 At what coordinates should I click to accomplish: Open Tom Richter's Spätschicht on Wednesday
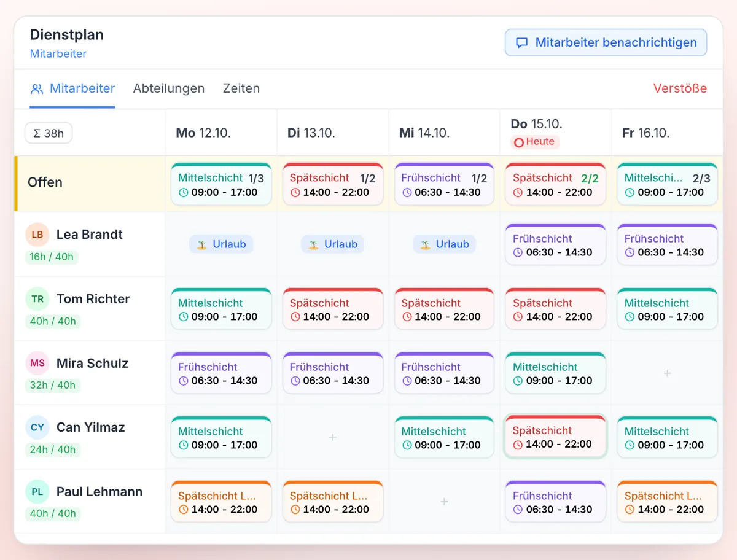click(x=444, y=309)
